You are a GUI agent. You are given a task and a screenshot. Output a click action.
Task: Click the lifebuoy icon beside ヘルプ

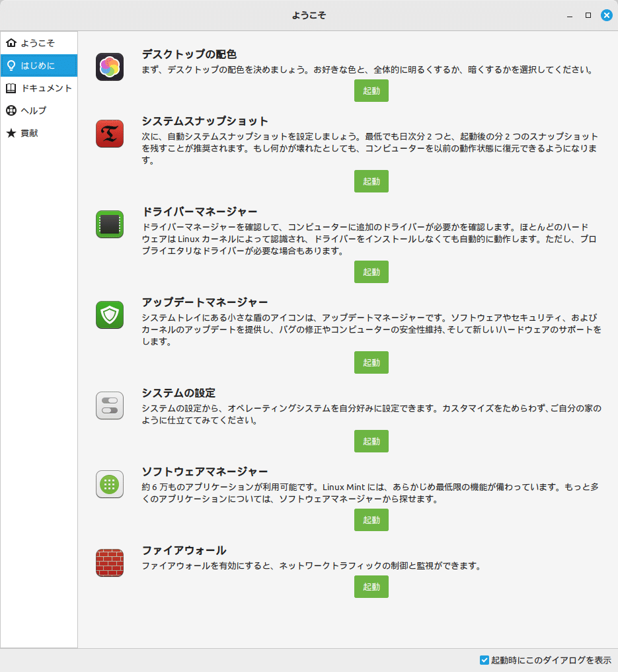pyautogui.click(x=11, y=110)
